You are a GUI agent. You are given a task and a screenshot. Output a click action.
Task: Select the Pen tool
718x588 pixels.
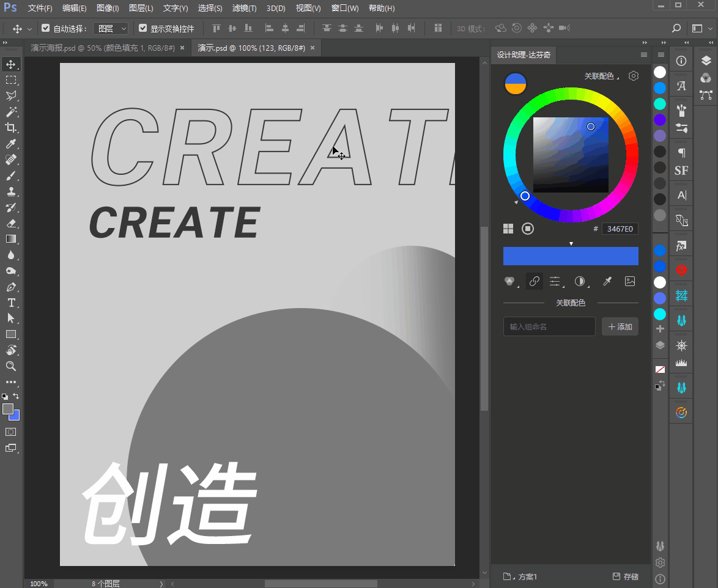(11, 287)
